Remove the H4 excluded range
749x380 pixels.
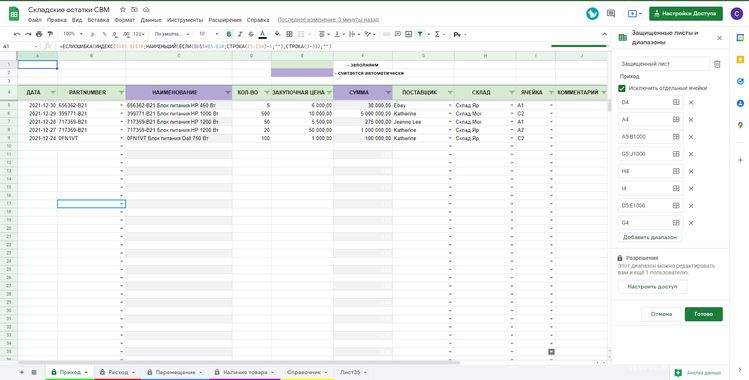point(691,171)
